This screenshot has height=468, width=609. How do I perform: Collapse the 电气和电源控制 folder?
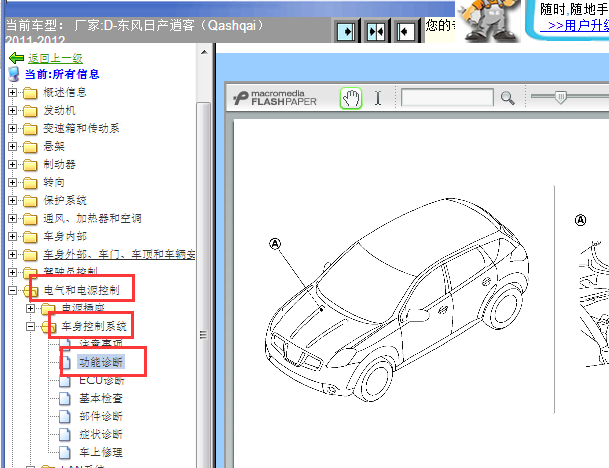(12, 290)
